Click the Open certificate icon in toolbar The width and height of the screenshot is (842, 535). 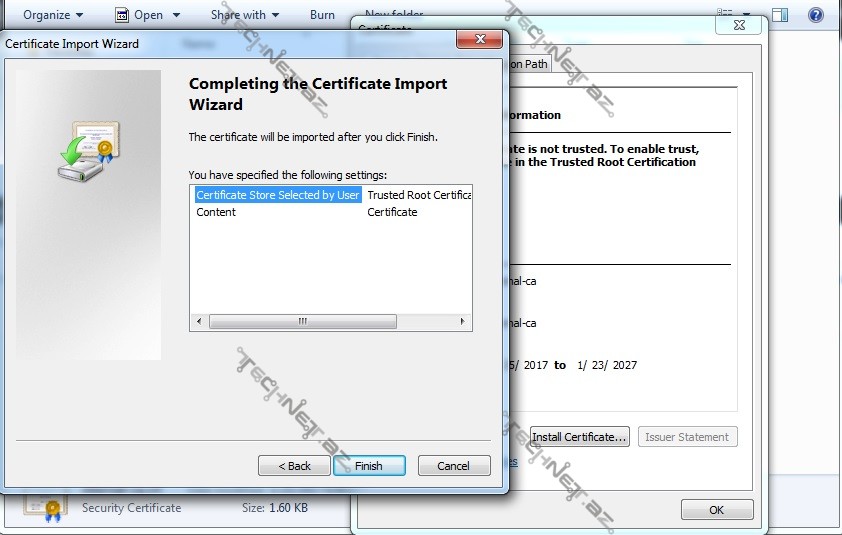122,15
